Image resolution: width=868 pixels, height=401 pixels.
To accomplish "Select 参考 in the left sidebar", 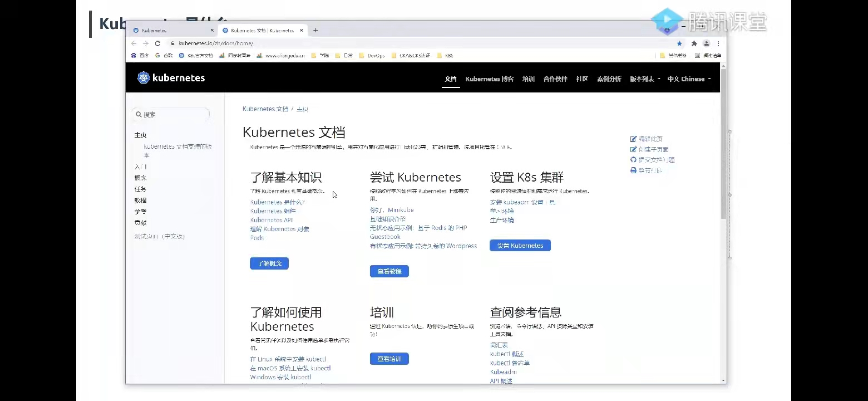I will point(140,212).
